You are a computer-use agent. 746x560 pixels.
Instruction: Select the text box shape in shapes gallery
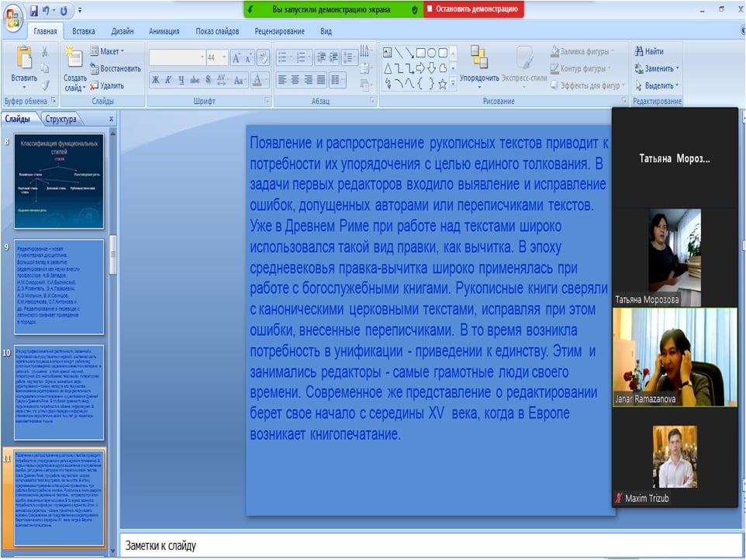point(388,52)
